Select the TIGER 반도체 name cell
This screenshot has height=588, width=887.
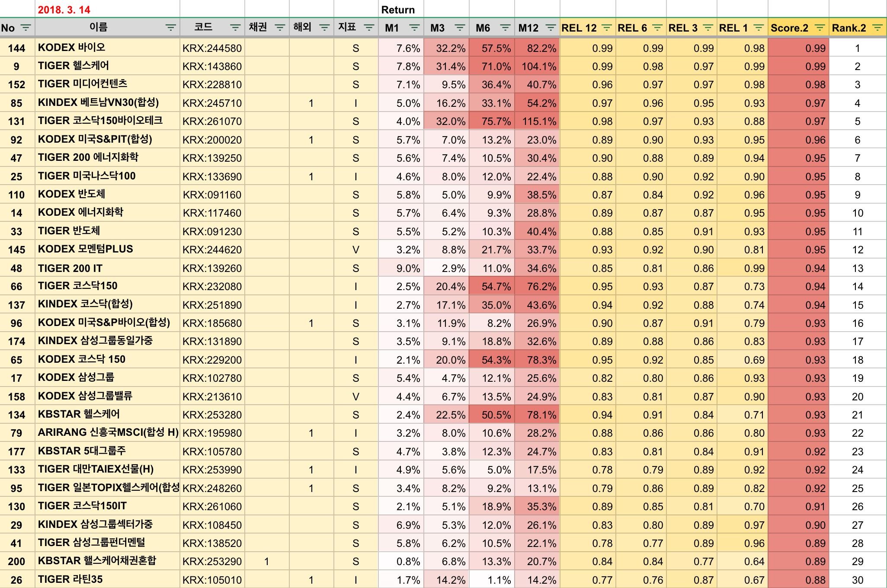pyautogui.click(x=107, y=231)
